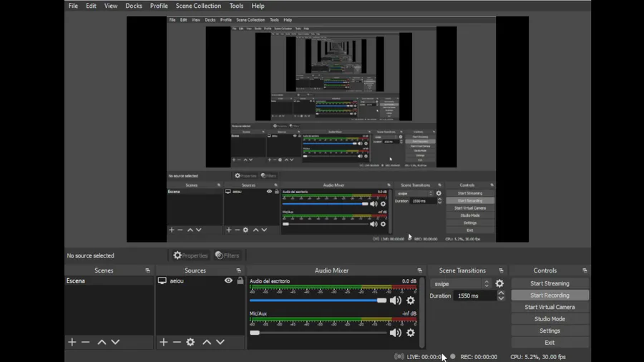Image resolution: width=644 pixels, height=362 pixels.
Task: Click the 'REC: 00:00:00' timer text
Action: 479,357
